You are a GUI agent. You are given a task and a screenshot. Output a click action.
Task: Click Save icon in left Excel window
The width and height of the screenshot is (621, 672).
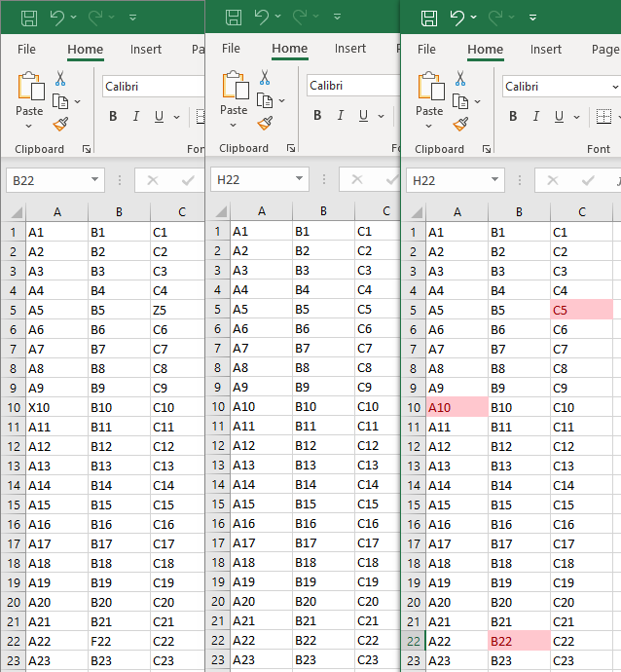pyautogui.click(x=29, y=18)
